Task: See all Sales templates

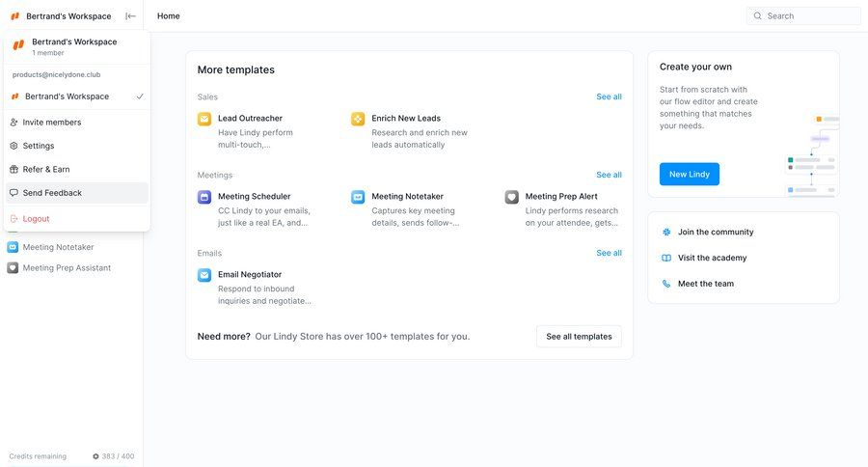Action: (609, 96)
